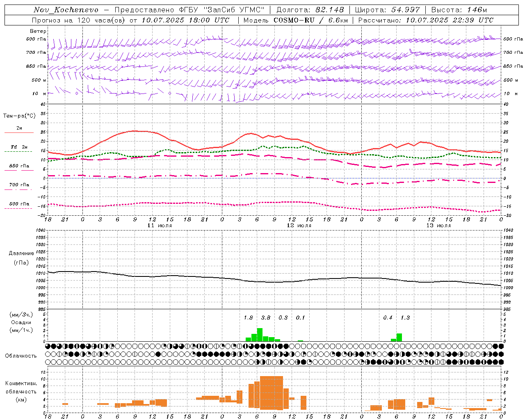The height and width of the screenshot is (420, 525).
Task: Select the Облачность cloud cover label
Action: pyautogui.click(x=21, y=356)
